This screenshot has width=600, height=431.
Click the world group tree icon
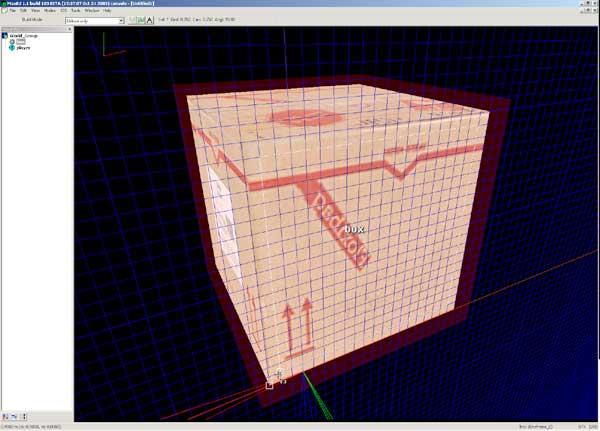(x=5, y=36)
